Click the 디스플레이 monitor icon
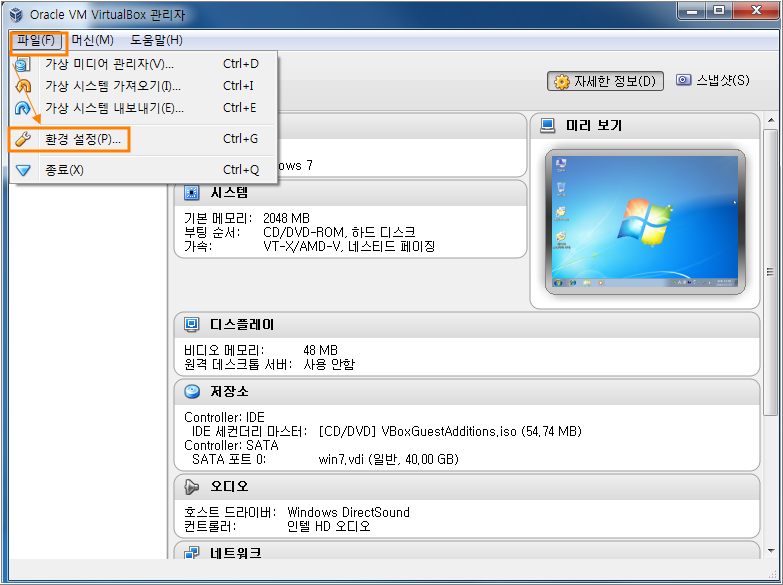 coord(192,324)
